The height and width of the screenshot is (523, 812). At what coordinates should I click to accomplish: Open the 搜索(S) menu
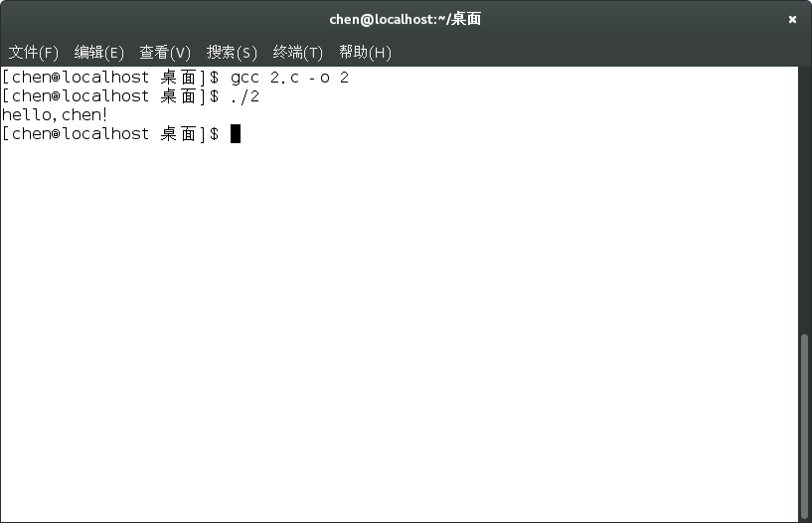click(232, 53)
